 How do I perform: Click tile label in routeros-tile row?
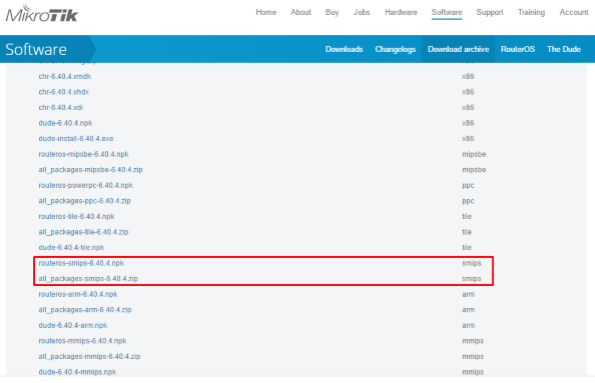pos(467,216)
